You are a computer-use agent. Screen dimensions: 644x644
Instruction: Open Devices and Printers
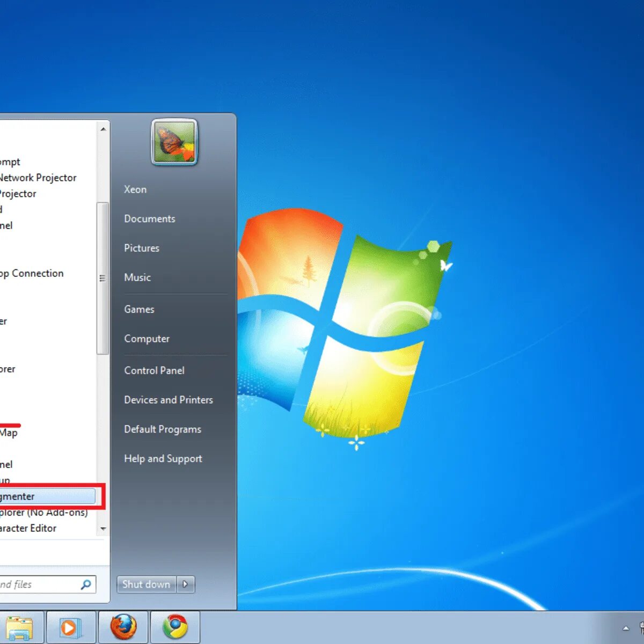[169, 400]
